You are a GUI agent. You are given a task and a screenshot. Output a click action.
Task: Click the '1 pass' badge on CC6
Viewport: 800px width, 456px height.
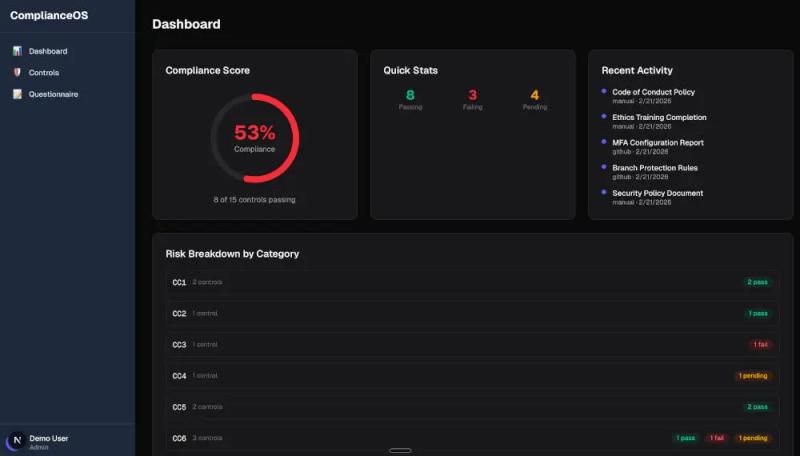685,438
